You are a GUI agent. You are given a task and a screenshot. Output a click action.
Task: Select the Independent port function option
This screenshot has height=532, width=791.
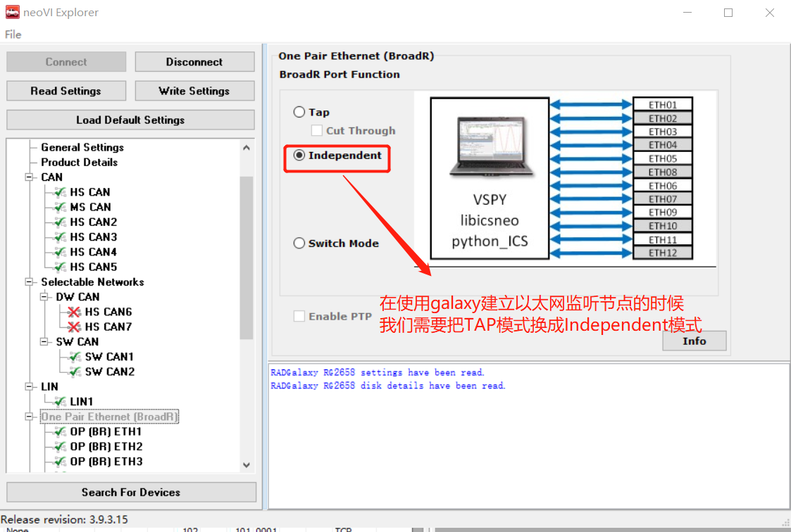[299, 155]
